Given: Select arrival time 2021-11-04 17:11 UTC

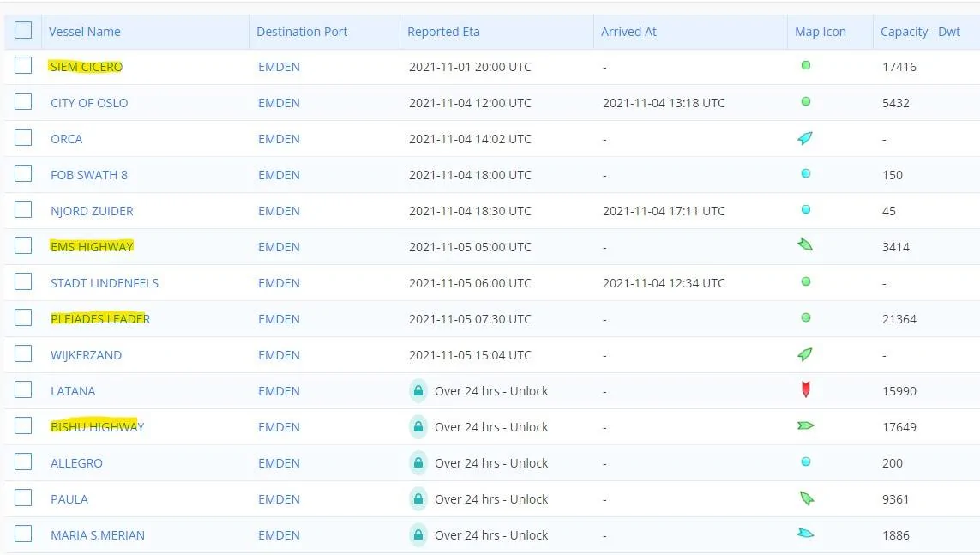Looking at the screenshot, I should coord(664,211).
